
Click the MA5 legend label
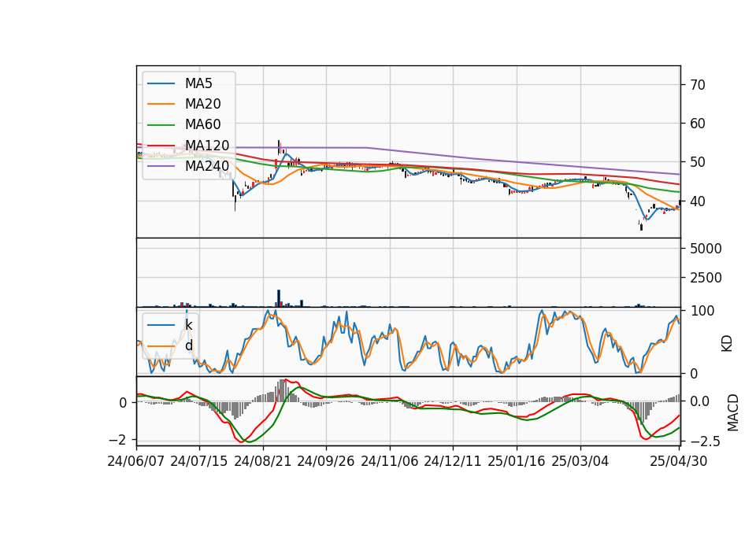point(198,83)
